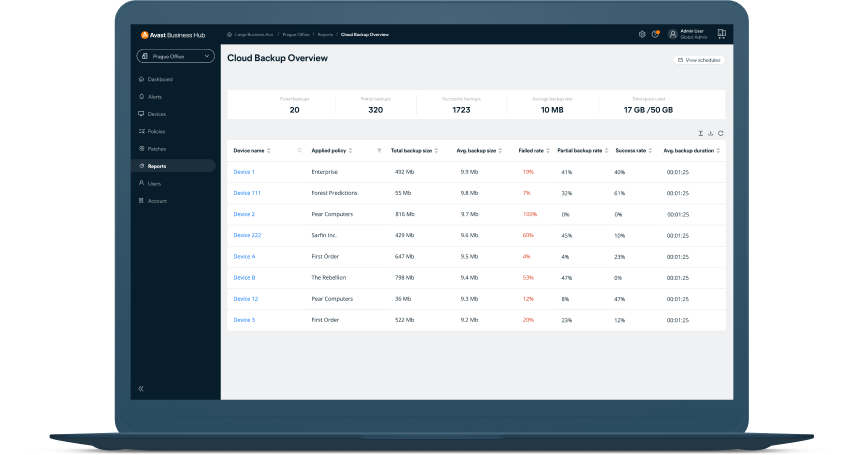This screenshot has width=864, height=455.
Task: Go to Dashboard in the sidebar
Action: 159,79
